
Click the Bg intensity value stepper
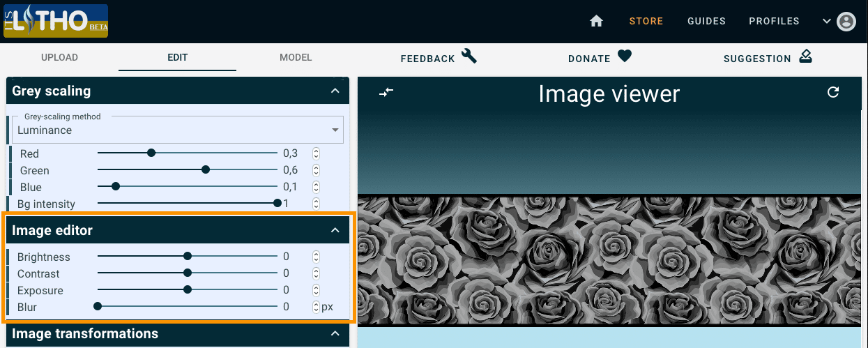[x=316, y=204]
